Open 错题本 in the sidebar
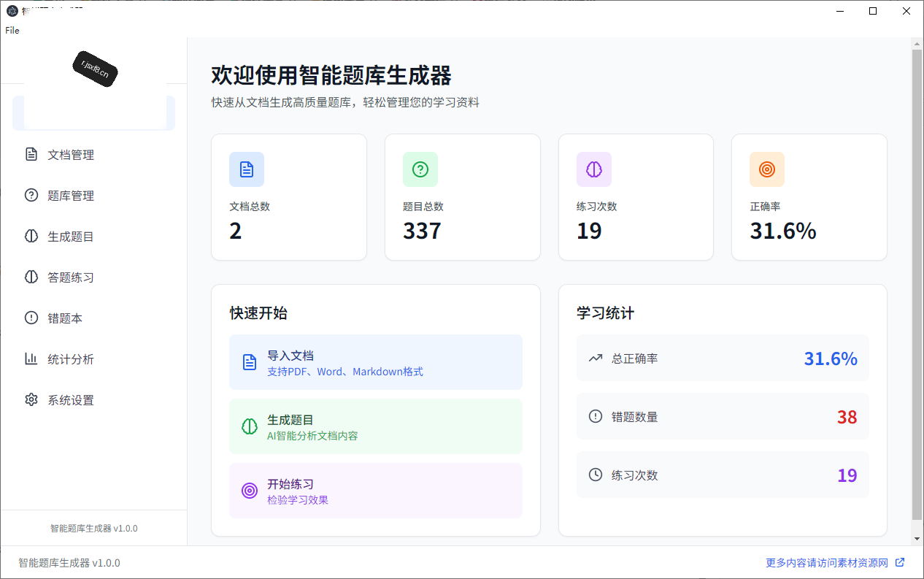 tap(93, 318)
